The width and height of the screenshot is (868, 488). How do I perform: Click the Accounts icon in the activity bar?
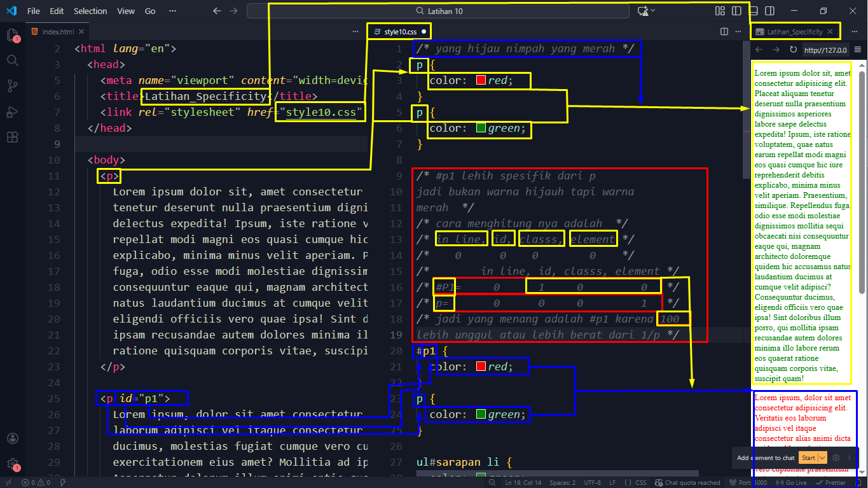point(13,438)
